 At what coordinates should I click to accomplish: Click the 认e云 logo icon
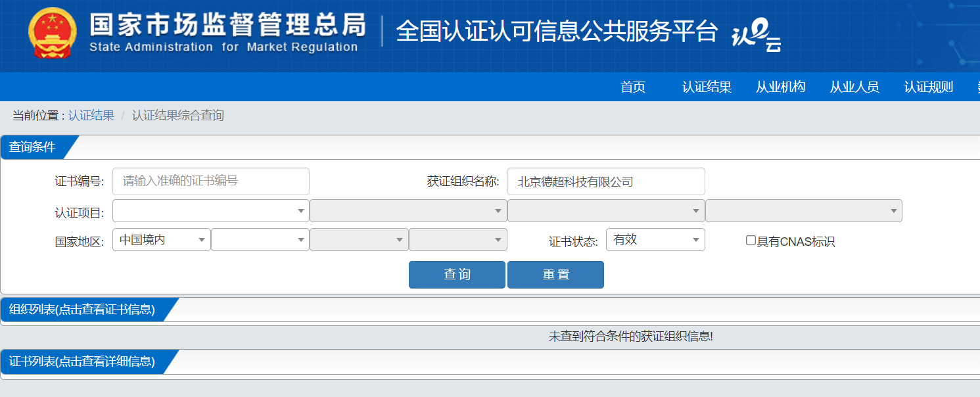click(757, 36)
